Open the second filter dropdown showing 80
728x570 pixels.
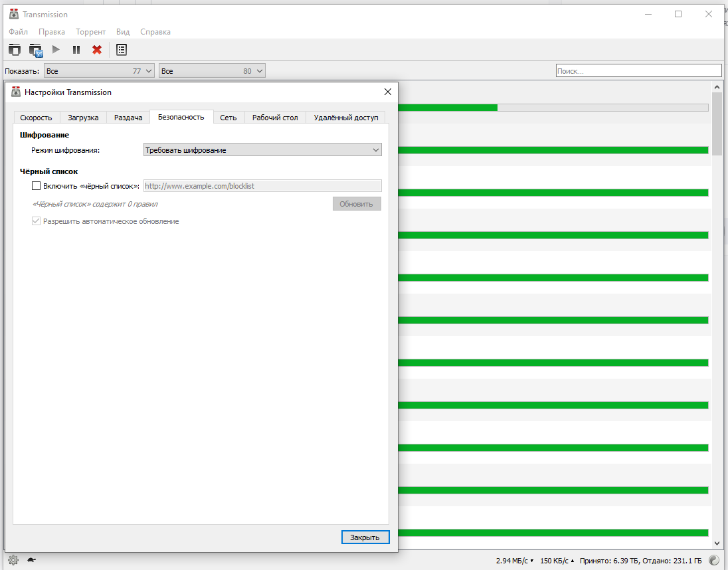(x=212, y=71)
